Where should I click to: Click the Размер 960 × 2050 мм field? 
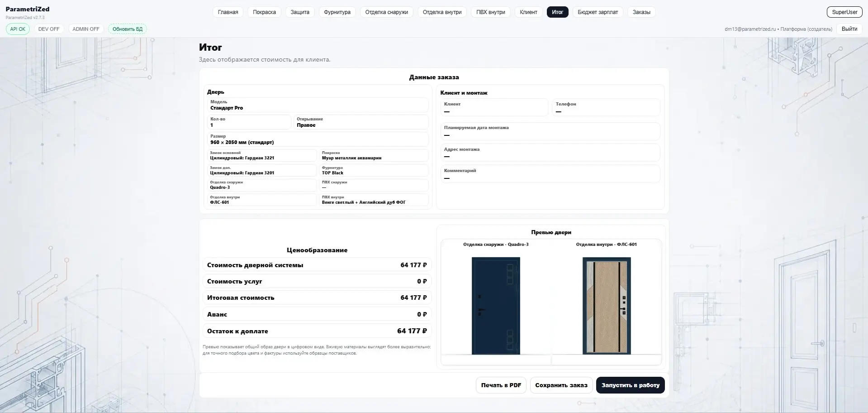click(x=318, y=139)
